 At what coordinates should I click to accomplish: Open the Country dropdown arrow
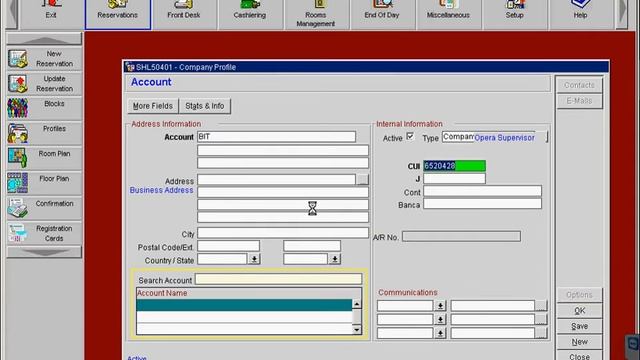(254, 259)
